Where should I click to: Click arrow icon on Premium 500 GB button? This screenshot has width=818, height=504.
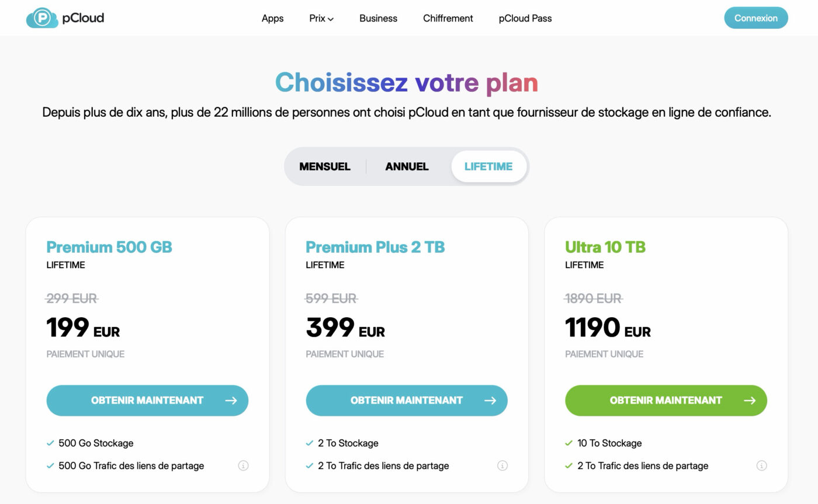pos(231,401)
